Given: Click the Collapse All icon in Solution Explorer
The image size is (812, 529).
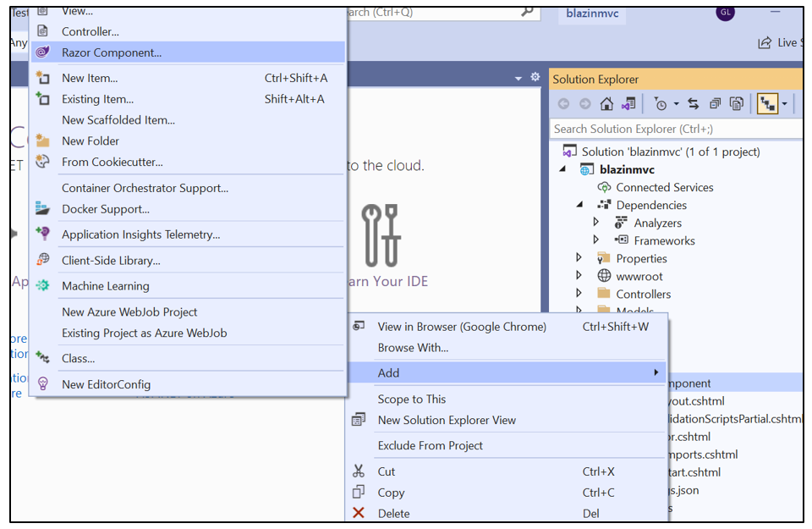Looking at the screenshot, I should (x=715, y=104).
